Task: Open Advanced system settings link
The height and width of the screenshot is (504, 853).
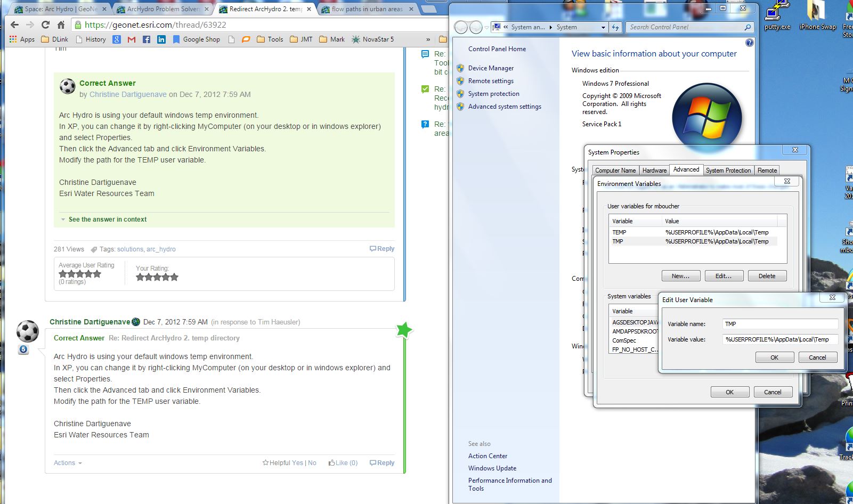Action: click(505, 107)
